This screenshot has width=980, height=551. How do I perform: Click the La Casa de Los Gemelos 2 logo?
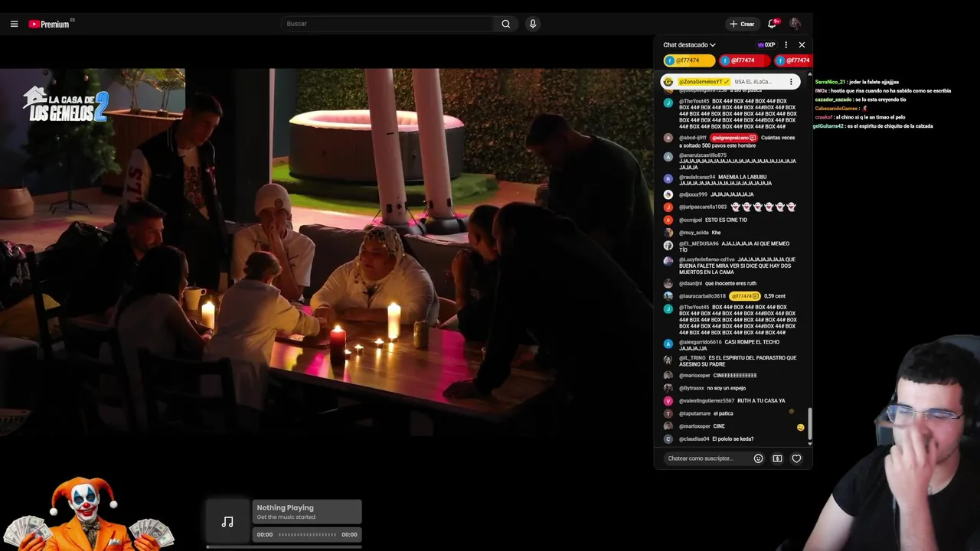[x=66, y=105]
